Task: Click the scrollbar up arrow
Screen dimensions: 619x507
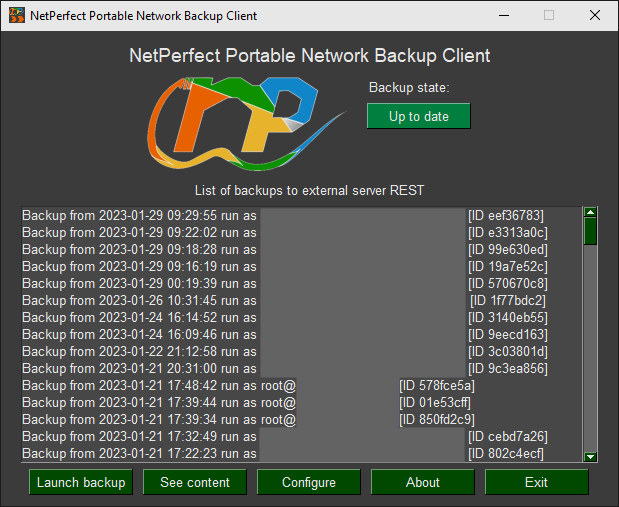Action: click(590, 213)
